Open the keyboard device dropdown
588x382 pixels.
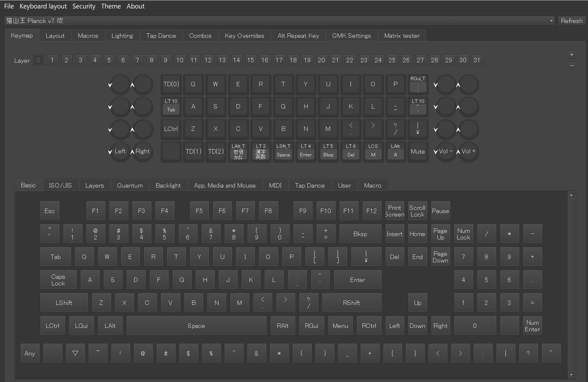click(x=280, y=21)
